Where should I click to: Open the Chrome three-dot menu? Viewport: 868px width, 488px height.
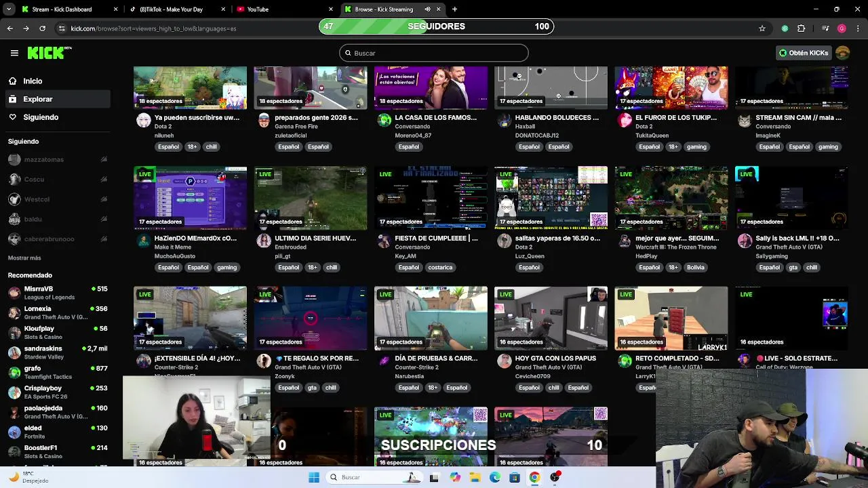(857, 28)
